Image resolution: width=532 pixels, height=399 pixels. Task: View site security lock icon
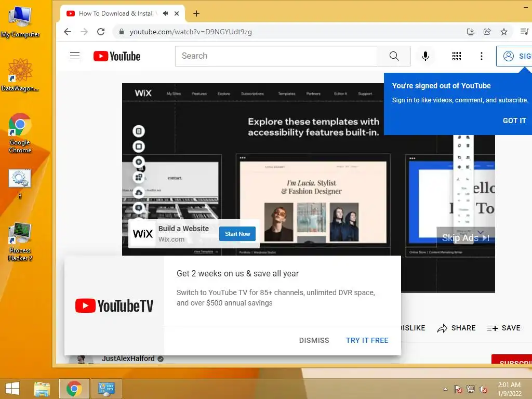122,32
